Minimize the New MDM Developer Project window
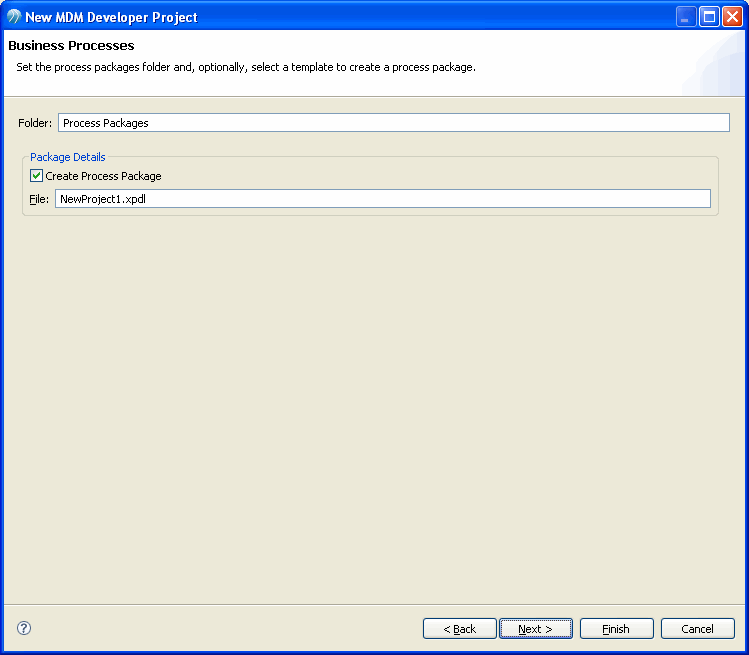This screenshot has width=749, height=655. pyautogui.click(x=686, y=17)
